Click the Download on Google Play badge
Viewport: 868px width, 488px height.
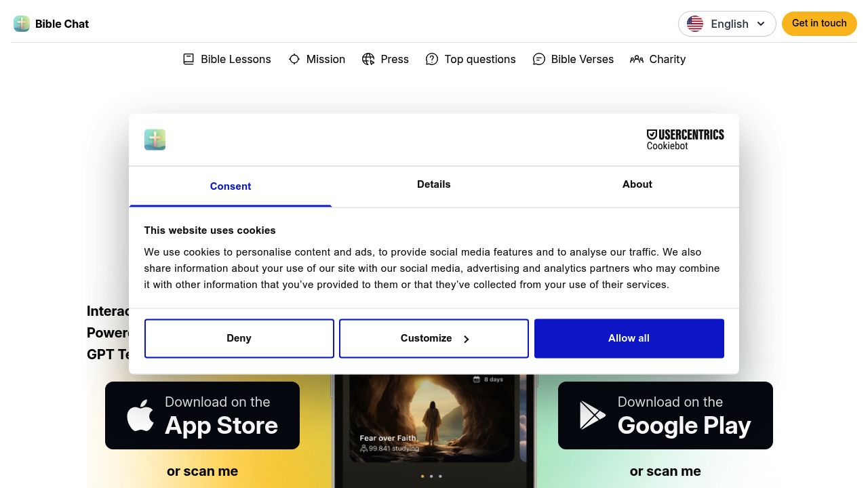click(665, 415)
